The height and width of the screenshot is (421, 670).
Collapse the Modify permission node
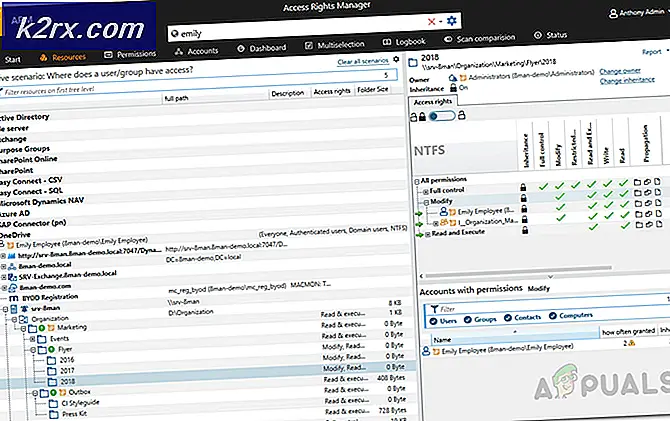point(426,202)
